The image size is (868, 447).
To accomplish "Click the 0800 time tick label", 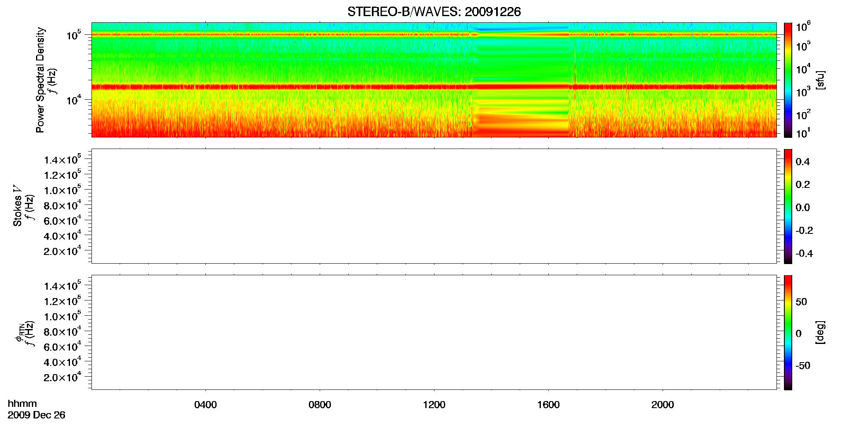I will click(x=320, y=405).
